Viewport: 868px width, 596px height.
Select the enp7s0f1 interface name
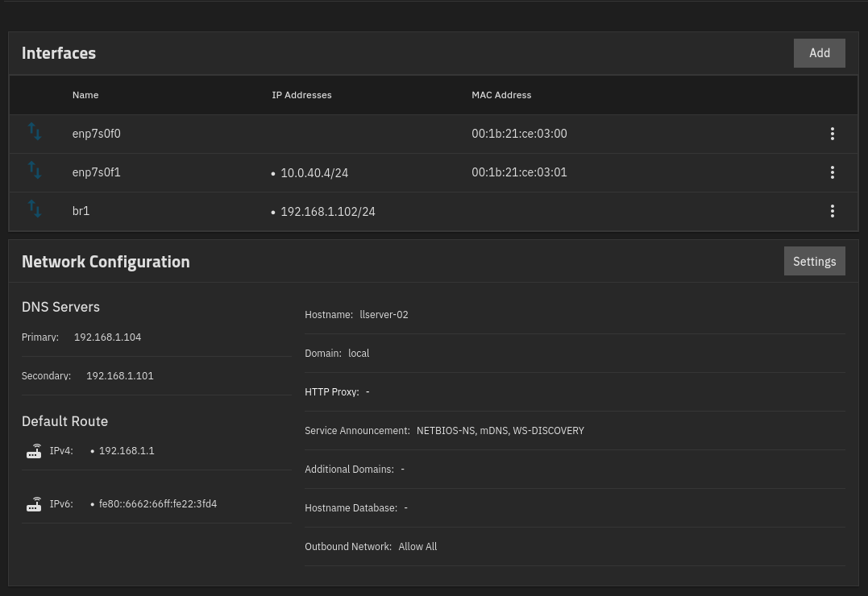tap(96, 172)
